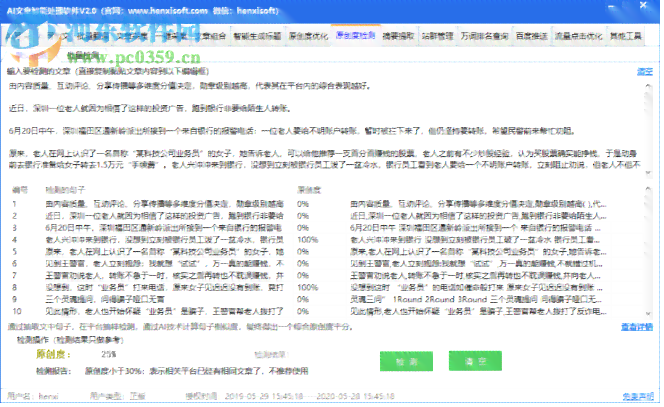This screenshot has height=407, width=664.
Task: Click the 100% value in row 8
Action: 307,287
